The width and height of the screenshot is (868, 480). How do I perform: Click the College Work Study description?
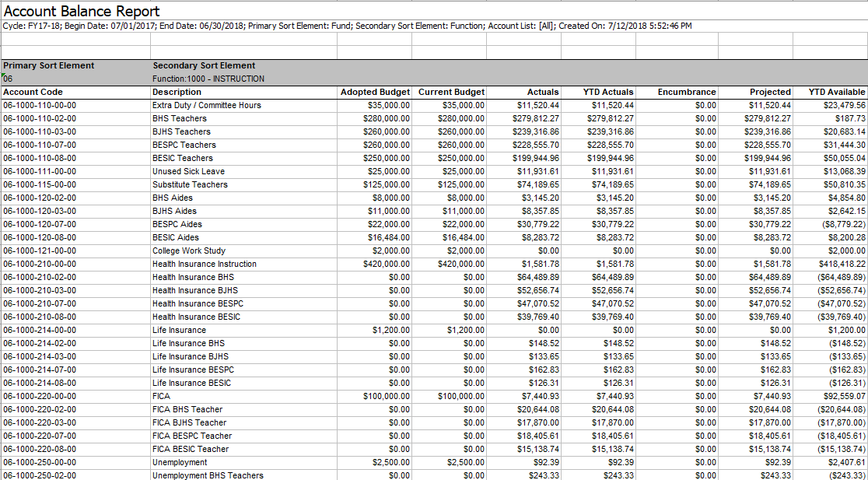pyautogui.click(x=189, y=251)
